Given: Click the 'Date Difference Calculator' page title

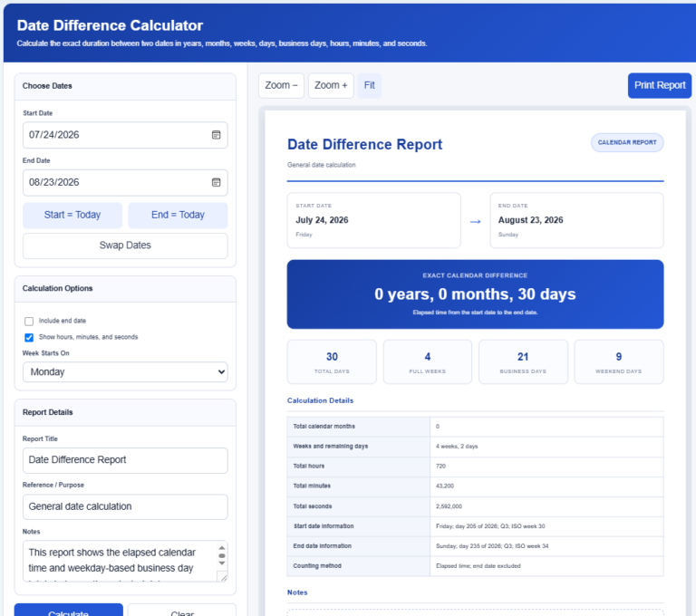Looking at the screenshot, I should pyautogui.click(x=110, y=25).
